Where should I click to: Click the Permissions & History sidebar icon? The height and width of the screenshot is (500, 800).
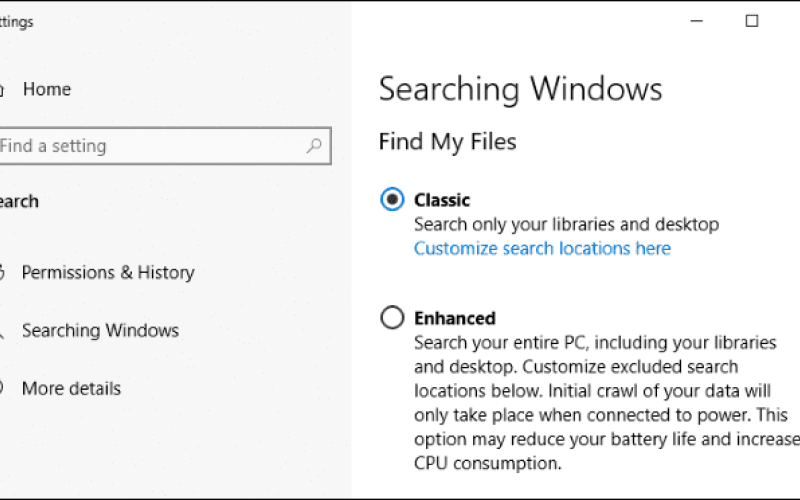2,272
